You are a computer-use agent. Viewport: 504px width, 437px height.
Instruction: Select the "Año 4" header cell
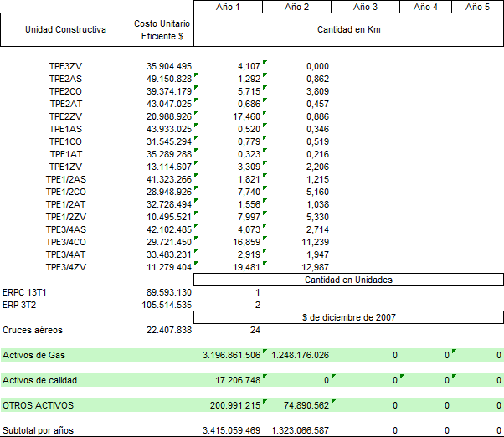coord(425,7)
